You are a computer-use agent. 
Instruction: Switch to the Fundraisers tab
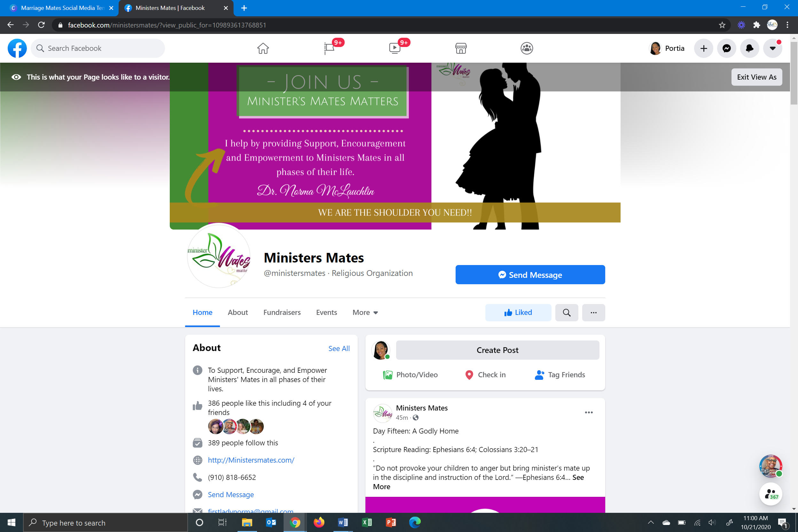(282, 312)
